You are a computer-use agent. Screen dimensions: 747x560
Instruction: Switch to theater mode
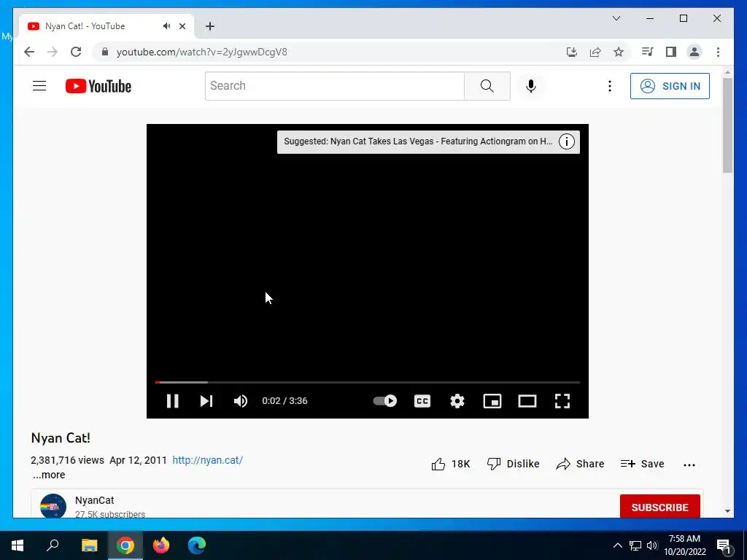coord(527,401)
